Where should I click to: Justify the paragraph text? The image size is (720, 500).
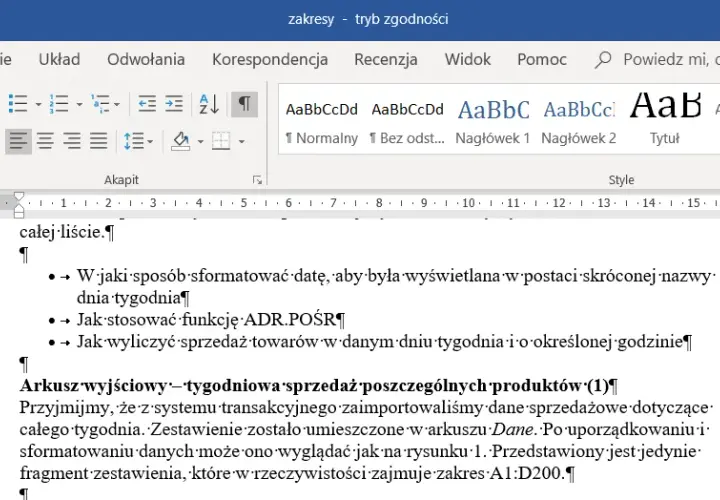pos(98,141)
